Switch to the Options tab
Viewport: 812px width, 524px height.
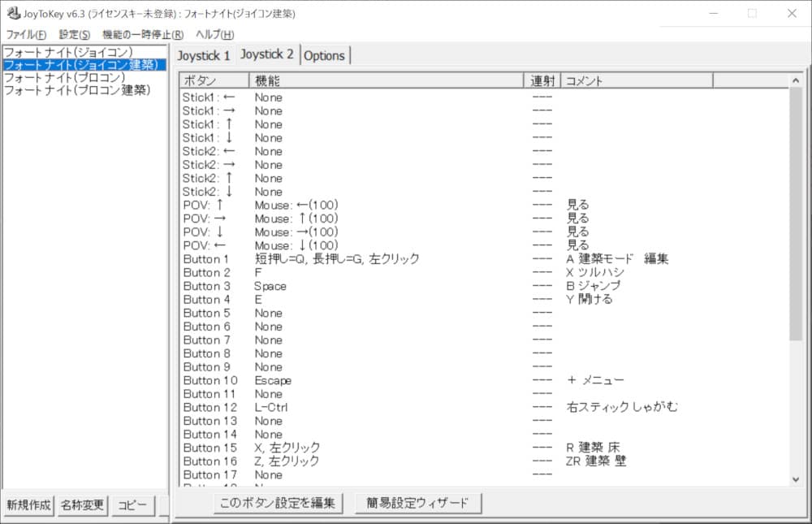325,56
